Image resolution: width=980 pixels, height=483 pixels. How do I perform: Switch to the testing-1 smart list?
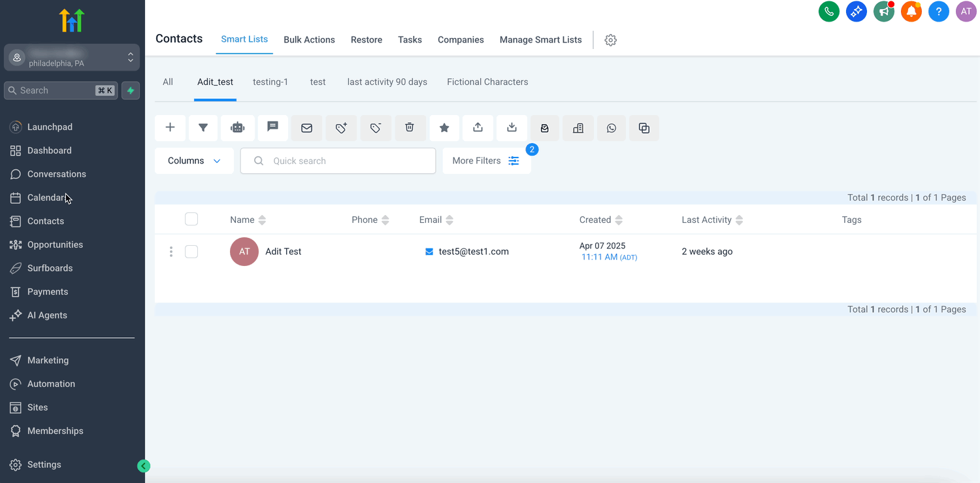tap(270, 82)
